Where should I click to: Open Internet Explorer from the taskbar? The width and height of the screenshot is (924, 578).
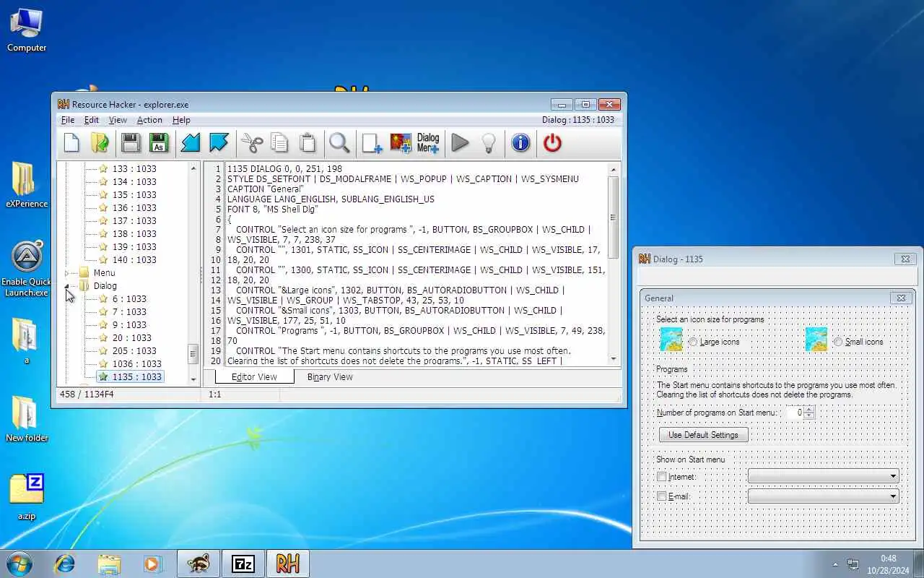pos(65,564)
